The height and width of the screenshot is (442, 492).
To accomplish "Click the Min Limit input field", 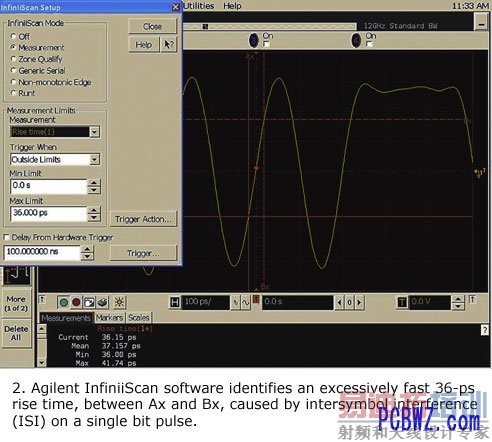I will [x=49, y=186].
